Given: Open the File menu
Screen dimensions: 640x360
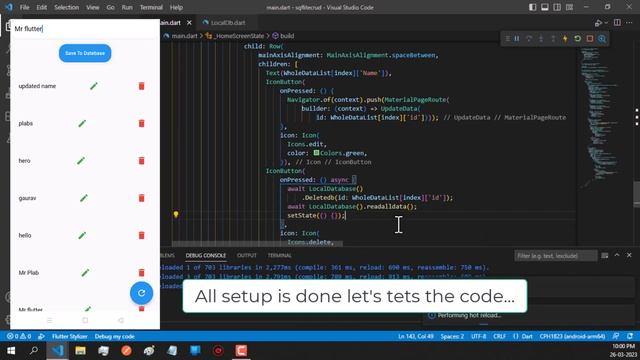Looking at the screenshot, I should point(24,7).
